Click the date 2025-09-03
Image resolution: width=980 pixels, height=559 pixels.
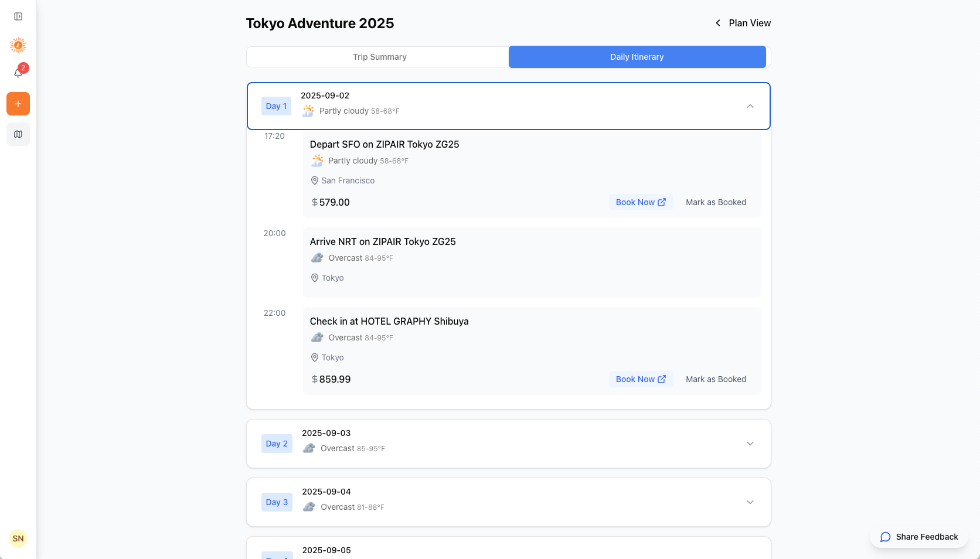(x=326, y=433)
